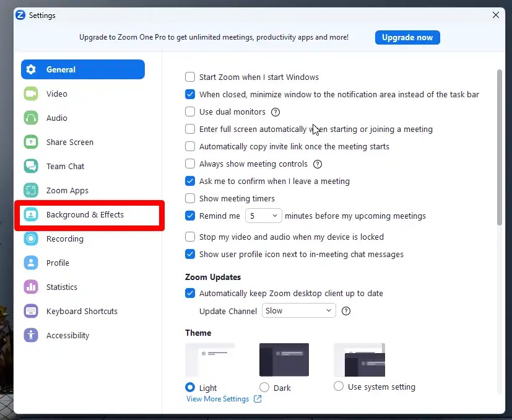Screen dimensions: 512x420
Task: Check Stop my video and audio when locked
Action: (x=190, y=237)
